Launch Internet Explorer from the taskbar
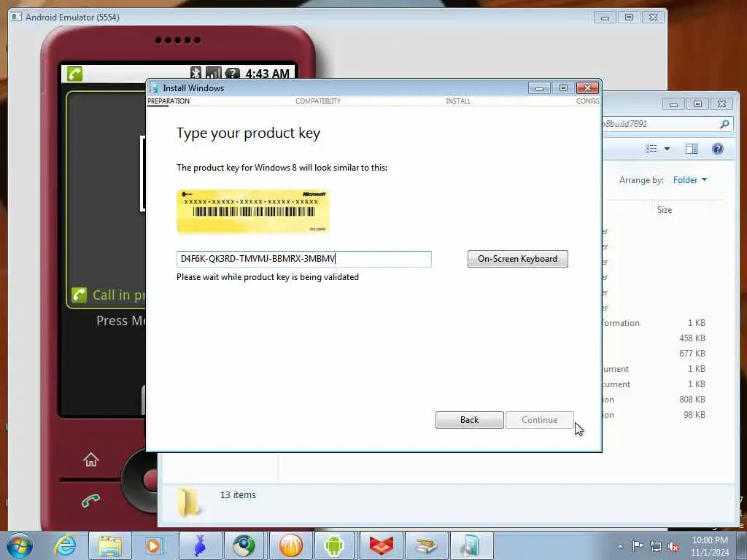The height and width of the screenshot is (560, 747). point(65,545)
